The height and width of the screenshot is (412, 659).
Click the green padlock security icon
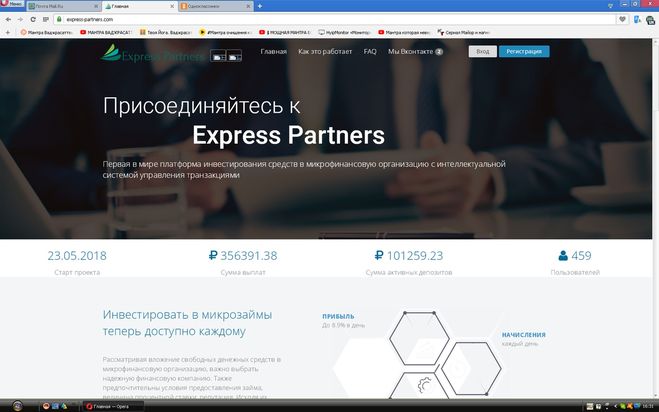59,19
